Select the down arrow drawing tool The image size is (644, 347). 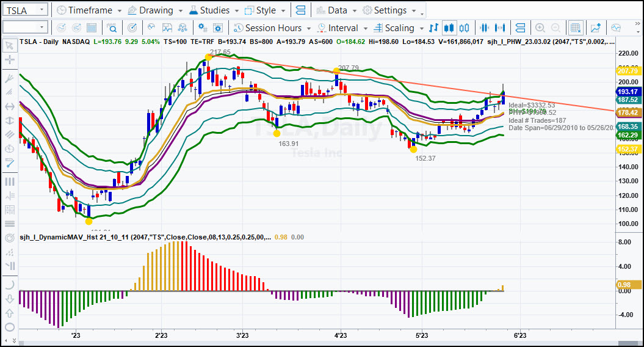pyautogui.click(x=9, y=299)
